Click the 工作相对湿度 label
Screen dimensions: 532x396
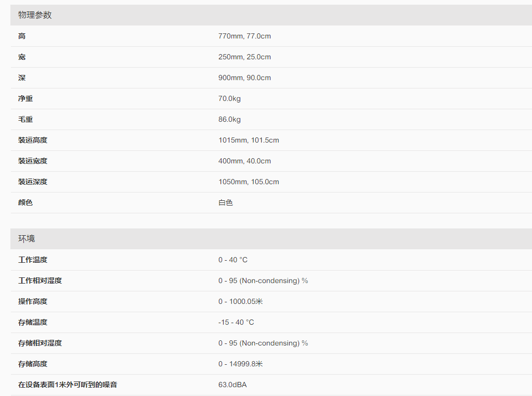[x=40, y=280]
